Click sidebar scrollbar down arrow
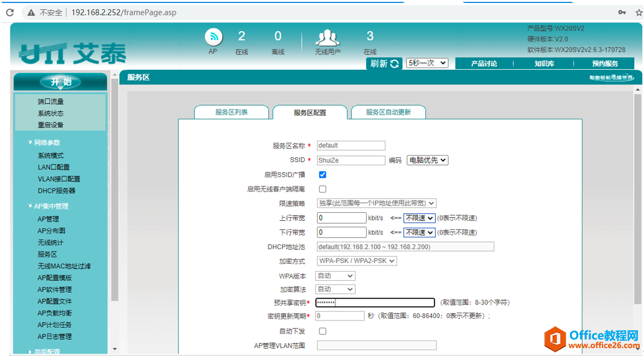This screenshot has width=644, height=356. pyautogui.click(x=115, y=349)
